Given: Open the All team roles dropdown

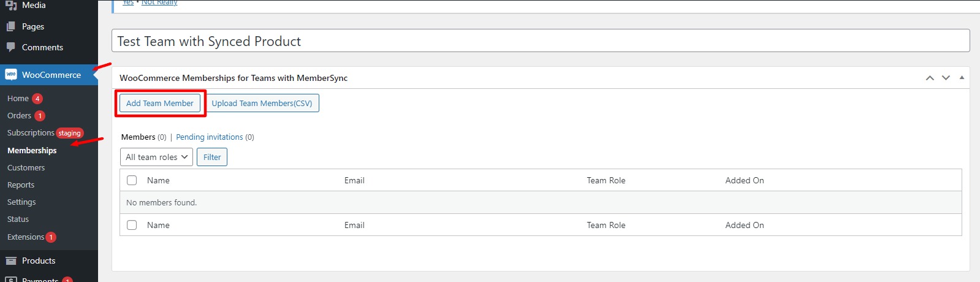Looking at the screenshot, I should click(x=156, y=157).
